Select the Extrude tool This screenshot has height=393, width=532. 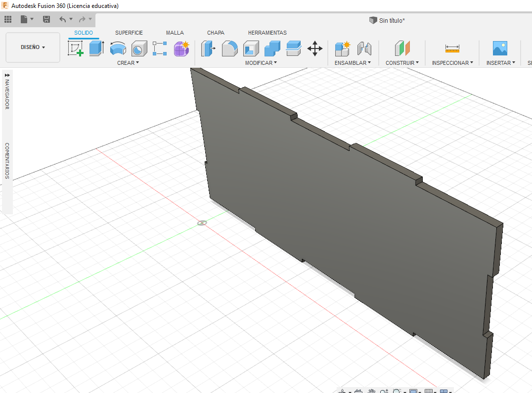click(97, 48)
